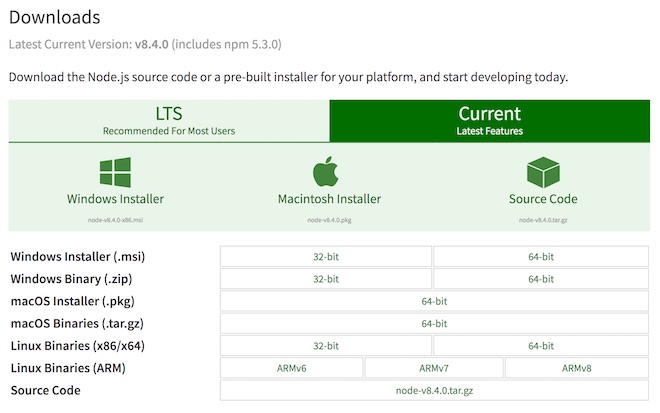Download ARMv7 Linux binaries
660x413 pixels.
point(433,368)
